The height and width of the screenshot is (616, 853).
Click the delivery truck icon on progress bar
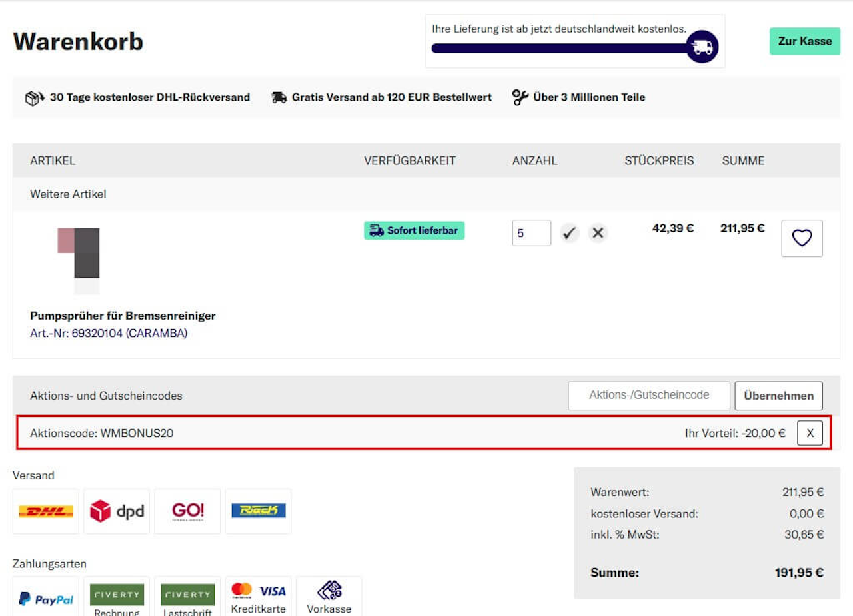pos(702,47)
